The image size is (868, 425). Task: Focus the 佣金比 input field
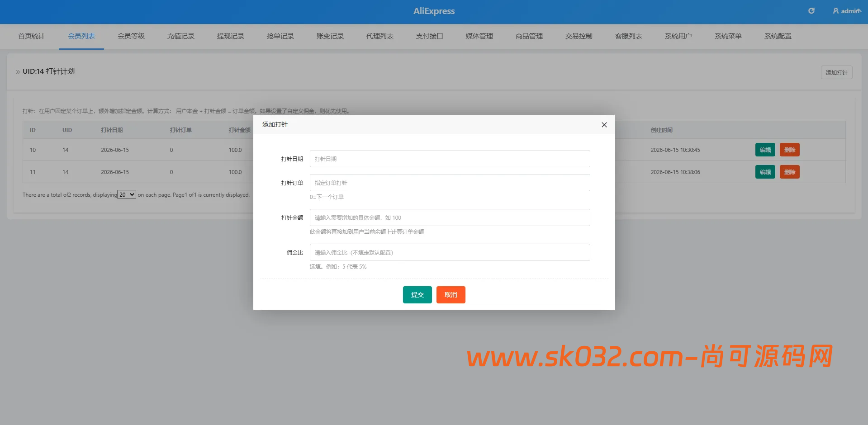pos(450,252)
